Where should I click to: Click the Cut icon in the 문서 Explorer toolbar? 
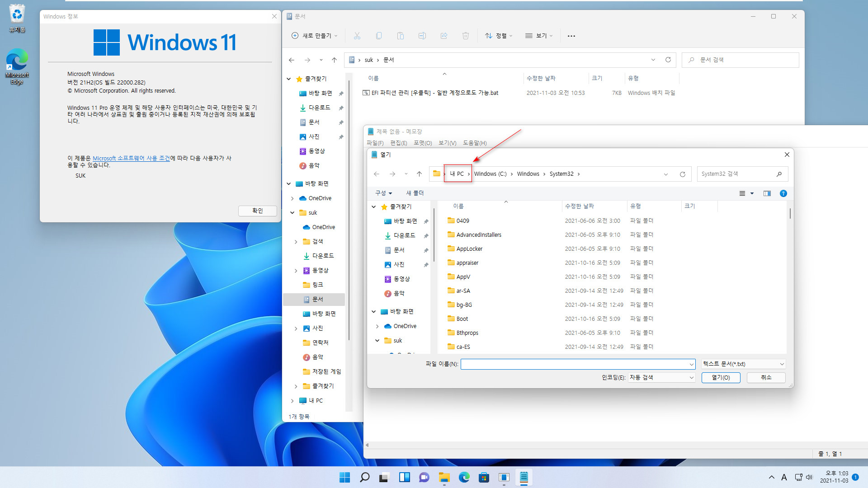[x=357, y=36]
